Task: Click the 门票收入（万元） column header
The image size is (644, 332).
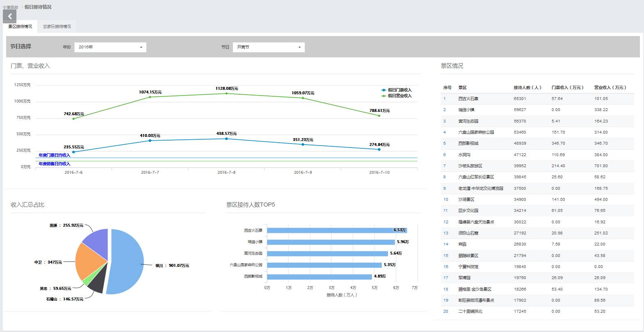Action: pos(568,88)
